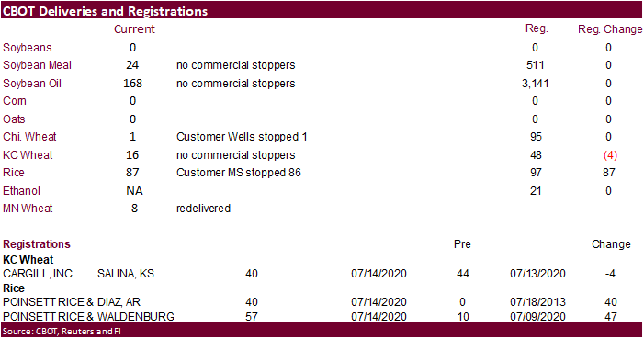The width and height of the screenshot is (644, 339).
Task: Click the Current column header
Action: coord(134,29)
